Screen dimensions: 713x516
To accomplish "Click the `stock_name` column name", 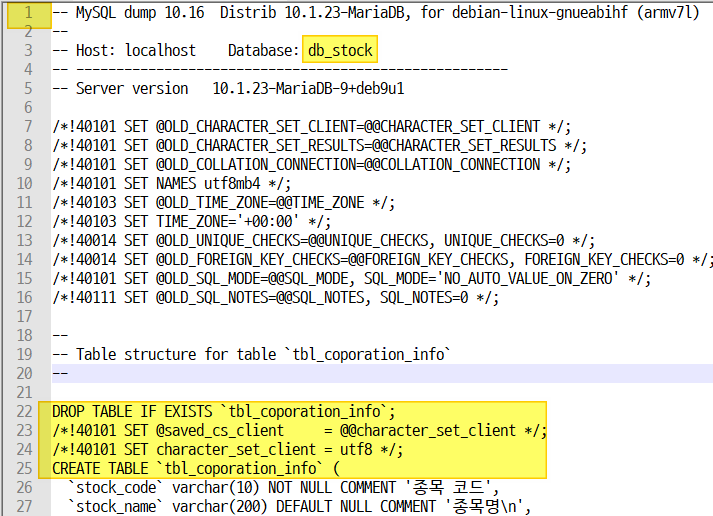I will (x=115, y=506).
